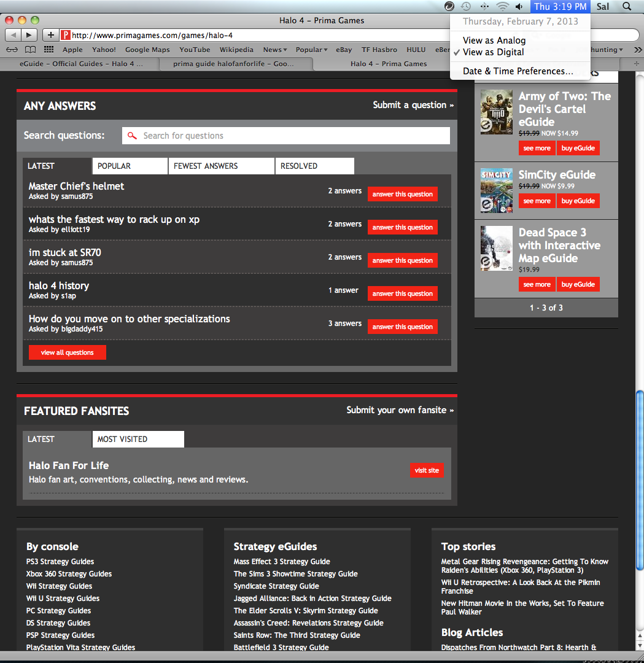
Task: Click the volume speaker icon in the menu bar
Action: [x=519, y=7]
